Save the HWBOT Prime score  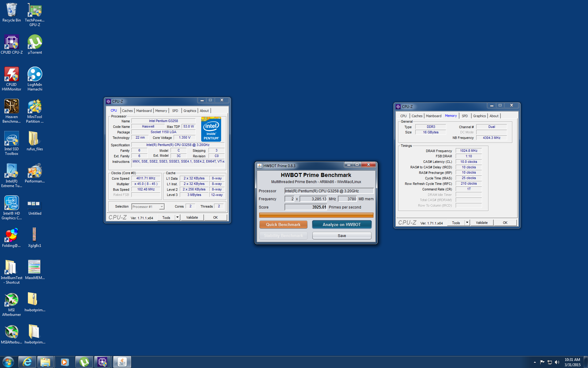(x=342, y=236)
